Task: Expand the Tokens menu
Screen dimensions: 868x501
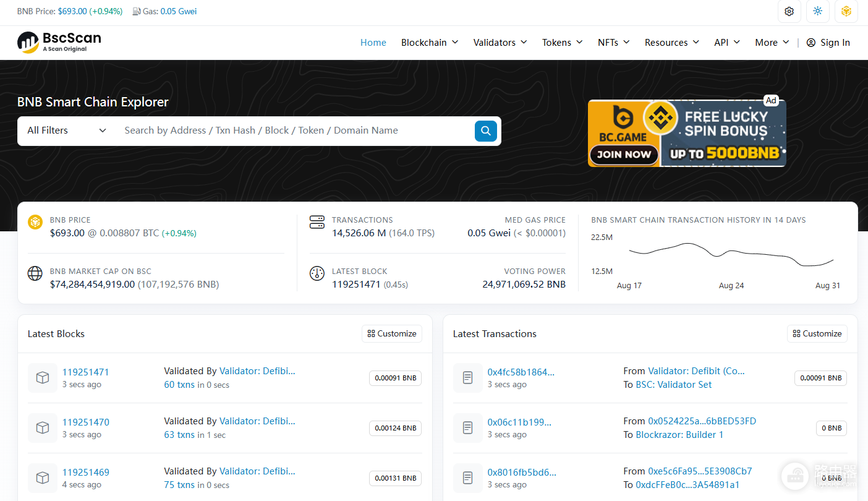Action: [x=563, y=43]
